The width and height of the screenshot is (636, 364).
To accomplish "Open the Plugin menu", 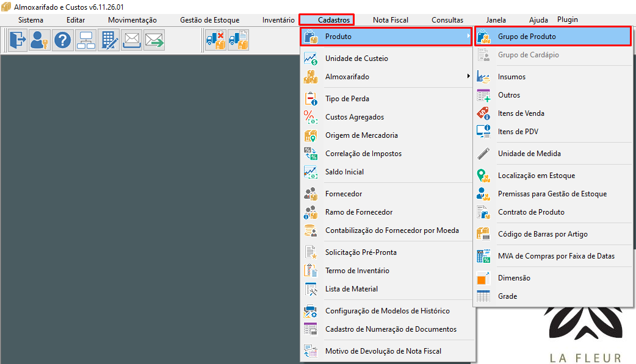I will coord(568,20).
